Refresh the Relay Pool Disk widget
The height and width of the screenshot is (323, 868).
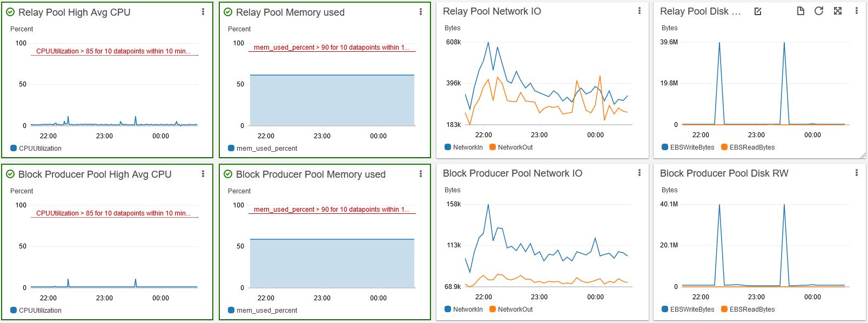coord(819,11)
